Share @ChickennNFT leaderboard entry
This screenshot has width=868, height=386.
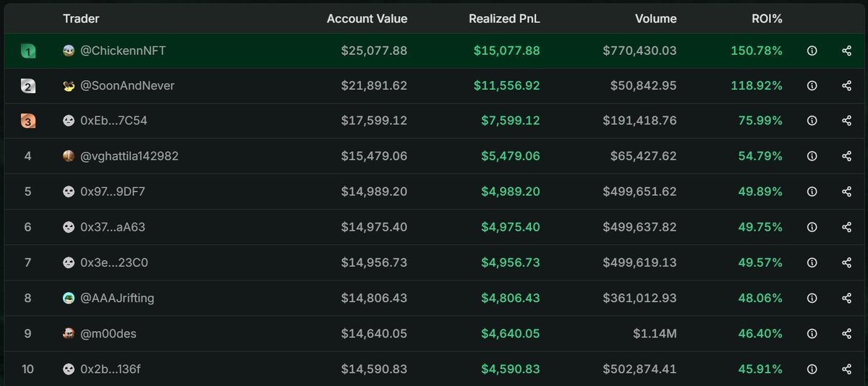pos(846,51)
